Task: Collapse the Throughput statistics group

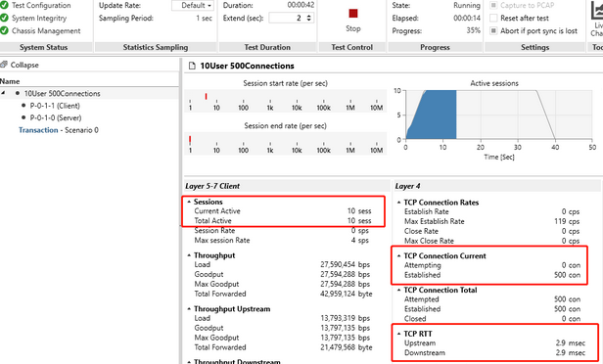Action: [189, 255]
